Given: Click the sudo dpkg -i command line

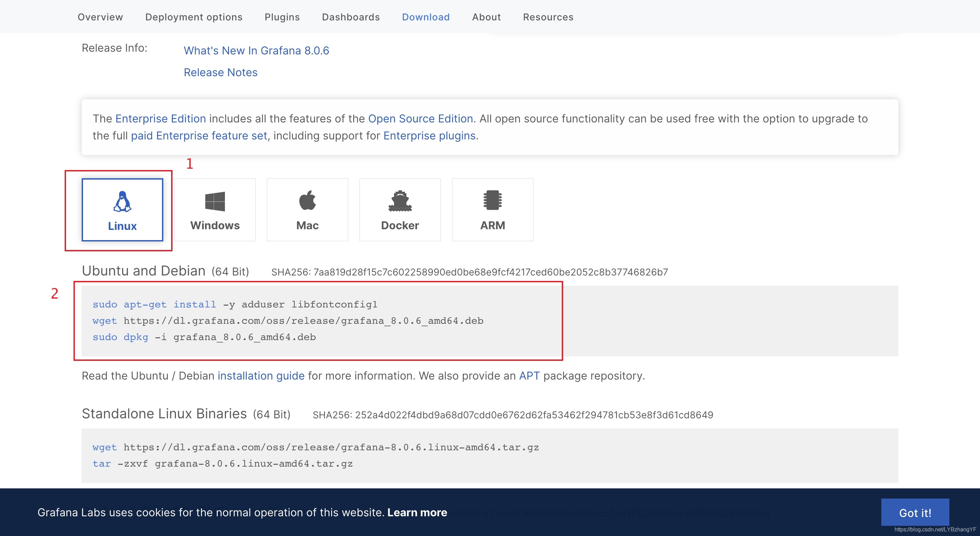Looking at the screenshot, I should pos(204,337).
